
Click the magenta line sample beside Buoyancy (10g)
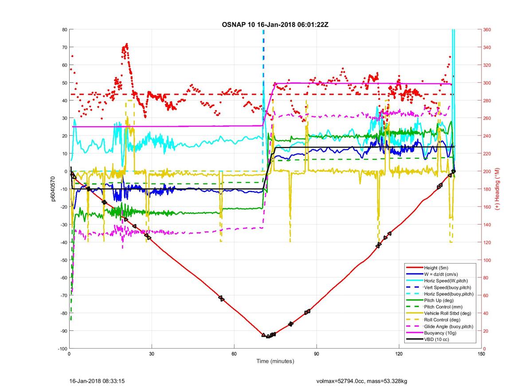coord(414,333)
